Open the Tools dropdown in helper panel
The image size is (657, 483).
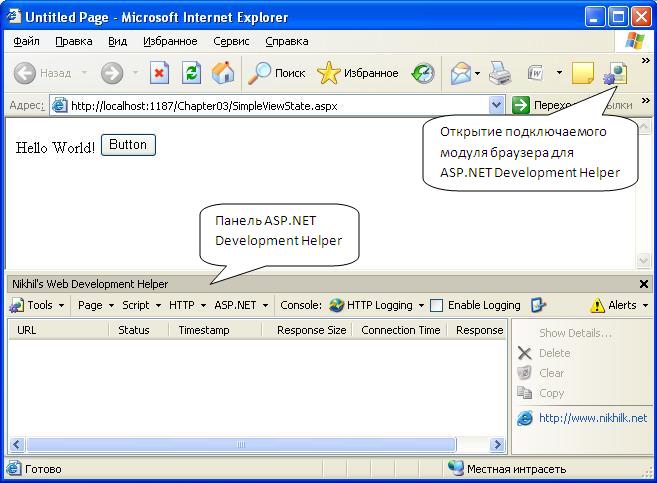(x=61, y=305)
